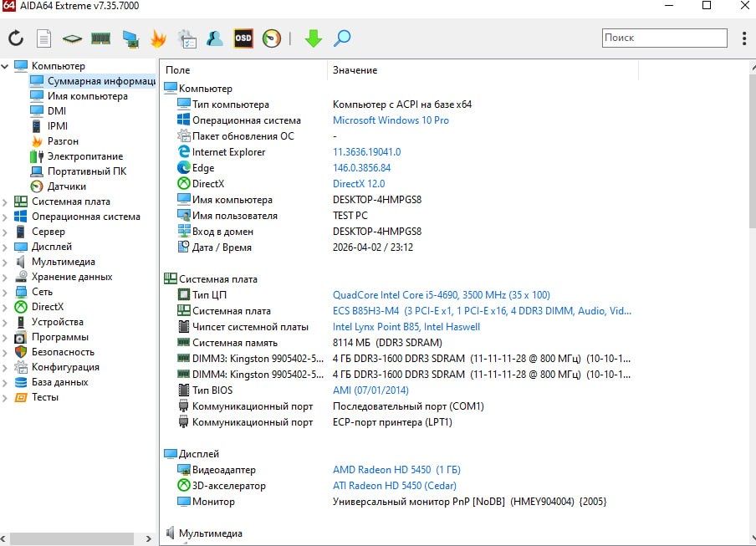The image size is (756, 546).
Task: Click the motherboard chip toolbar icon
Action: click(x=72, y=38)
